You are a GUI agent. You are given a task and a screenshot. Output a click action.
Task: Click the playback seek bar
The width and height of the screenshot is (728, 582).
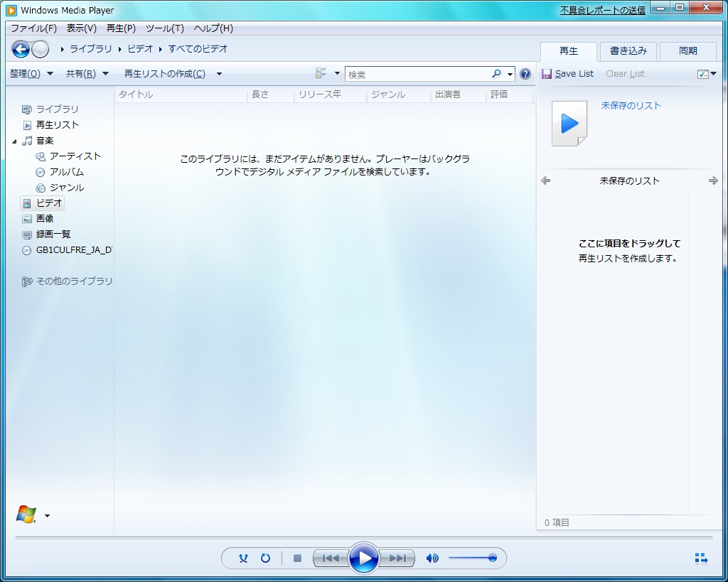(x=363, y=538)
